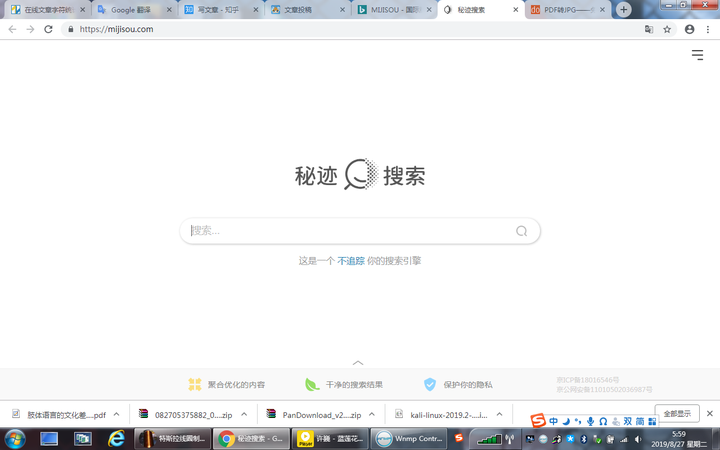Collapse the footer with the chevron arrow
The image size is (720, 450).
pos(358,363)
